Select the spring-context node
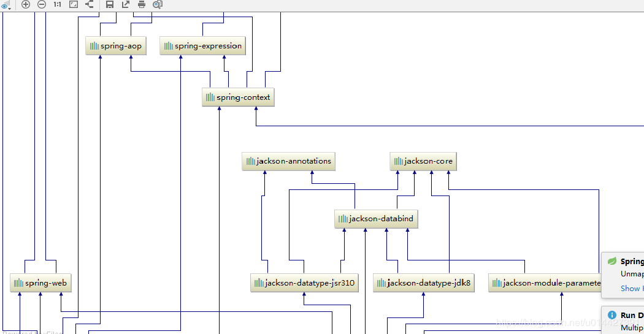644x334 pixels. pos(238,97)
